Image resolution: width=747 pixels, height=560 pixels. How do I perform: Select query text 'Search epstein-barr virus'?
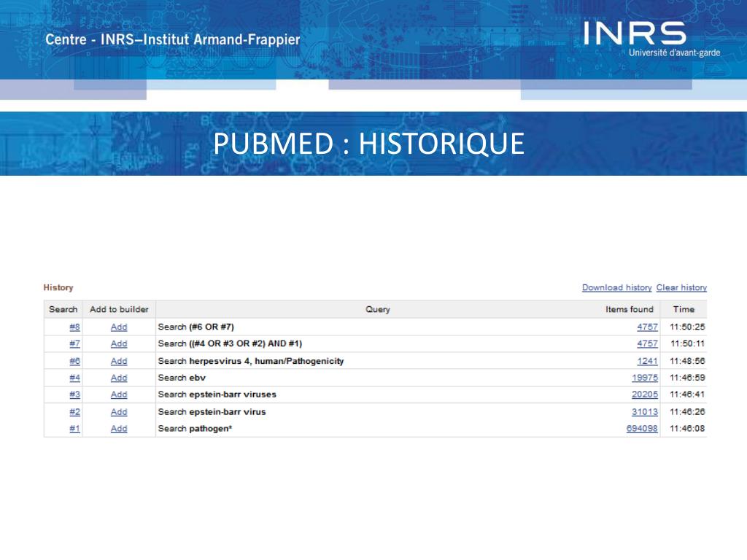[x=212, y=412]
